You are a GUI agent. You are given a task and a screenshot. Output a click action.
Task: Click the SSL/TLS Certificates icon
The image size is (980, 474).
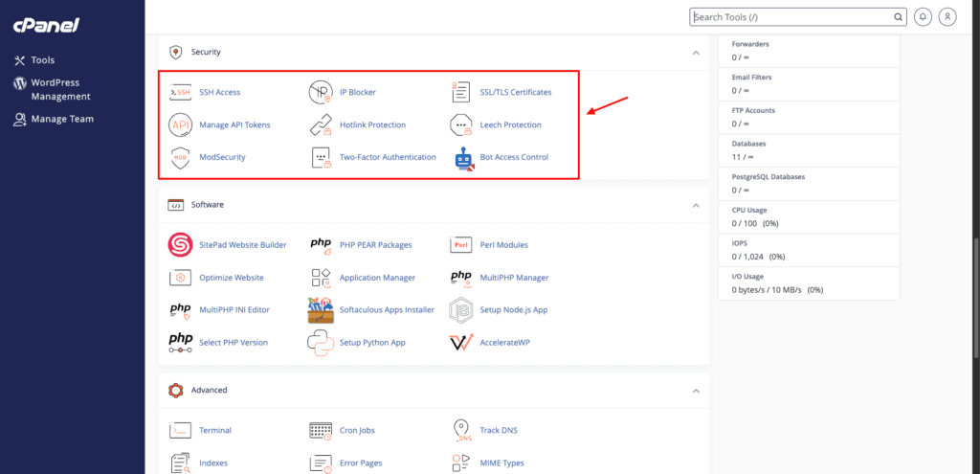(461, 92)
